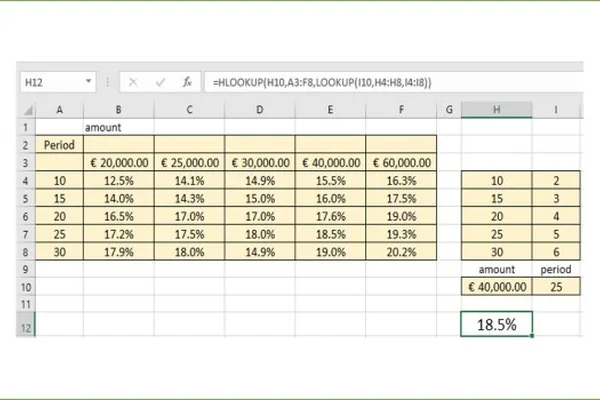Select row 9 header
This screenshot has width=600, height=400.
coord(26,269)
